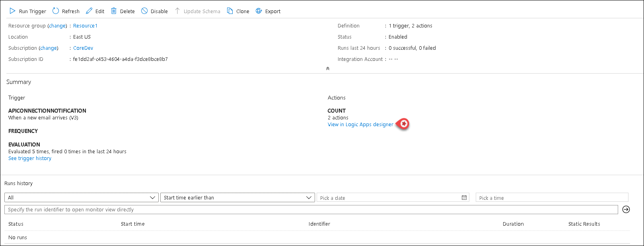
Task: Click the Refresh icon in toolbar
Action: coord(56,11)
